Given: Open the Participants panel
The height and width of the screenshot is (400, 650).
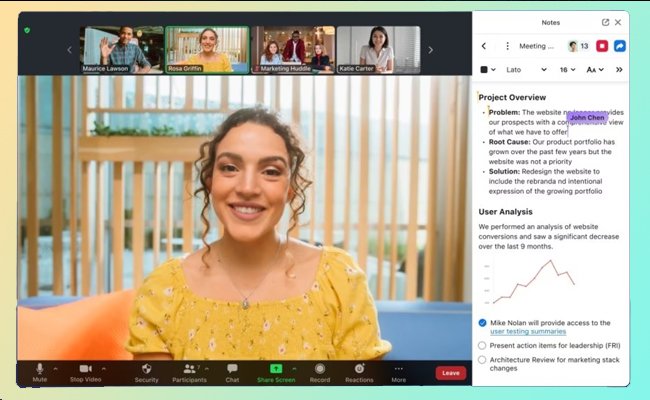Looking at the screenshot, I should (188, 369).
